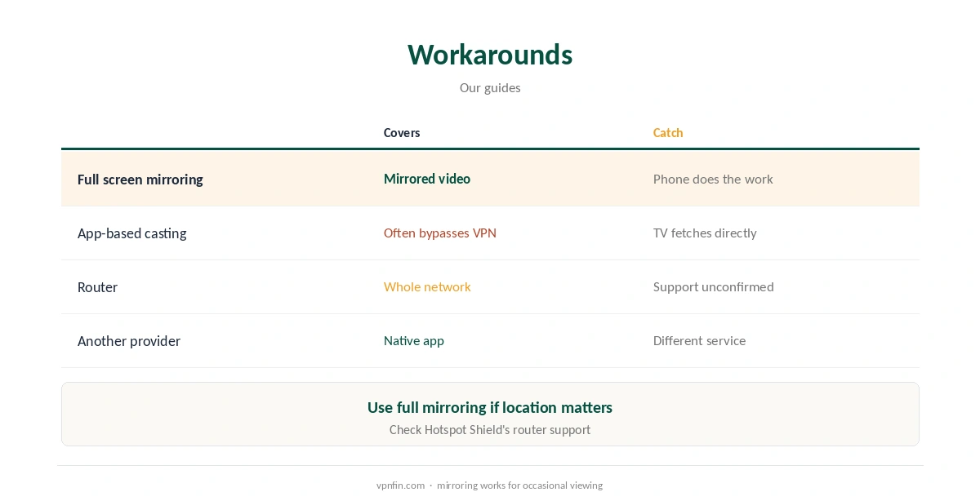Click the 'Whole network' cell
Screen dimensions: 980x501
[x=427, y=287]
